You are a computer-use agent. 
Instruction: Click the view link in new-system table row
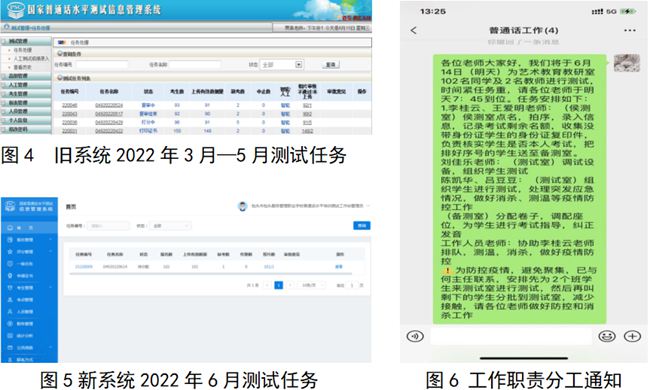click(x=339, y=266)
